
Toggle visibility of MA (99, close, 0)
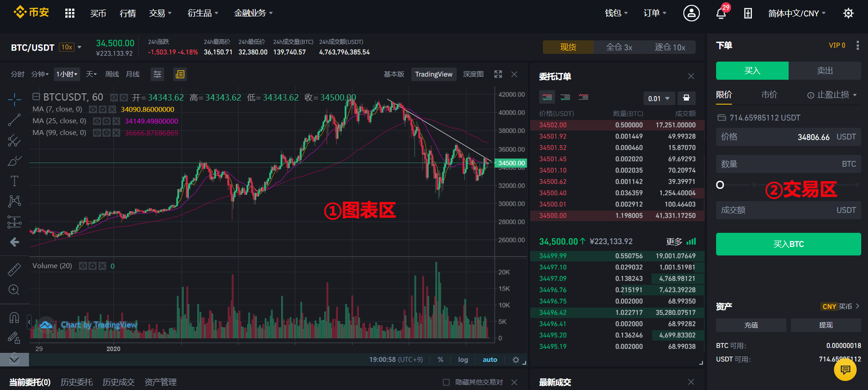pyautogui.click(x=97, y=133)
